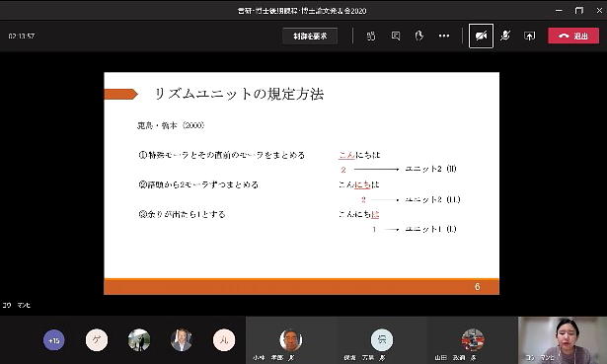Unmute the microphone
Viewport: 607px width, 364px height.
point(505,36)
